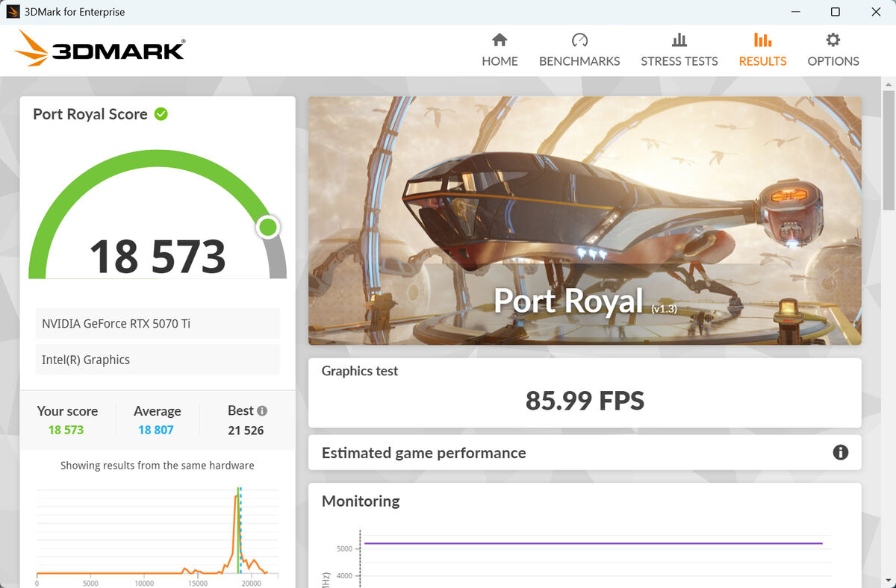
Task: Click the green validation checkmark icon
Action: (x=161, y=114)
